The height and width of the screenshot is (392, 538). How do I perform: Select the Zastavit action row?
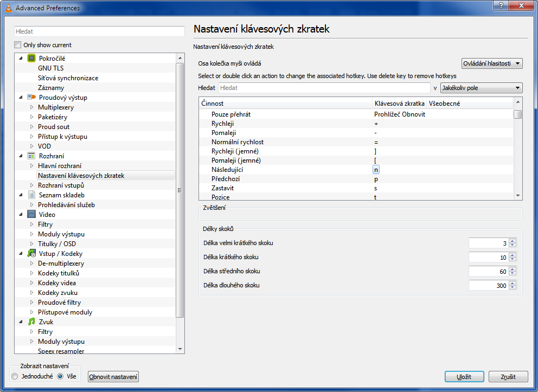click(x=356, y=188)
